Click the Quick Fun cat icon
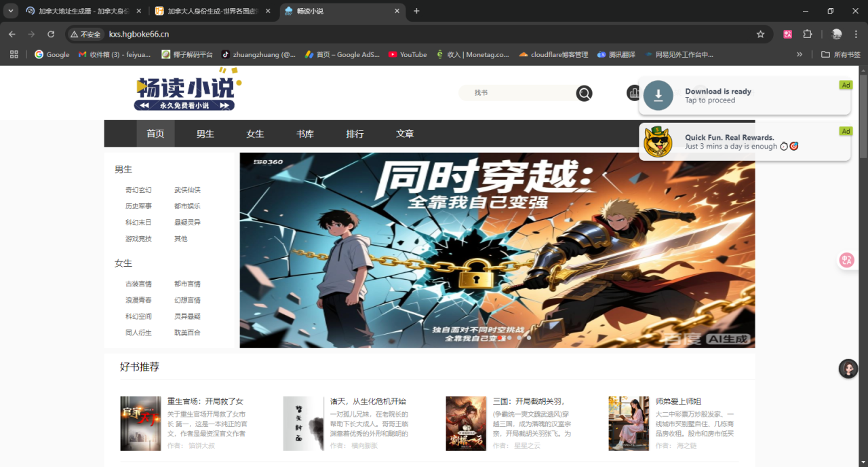 (657, 141)
